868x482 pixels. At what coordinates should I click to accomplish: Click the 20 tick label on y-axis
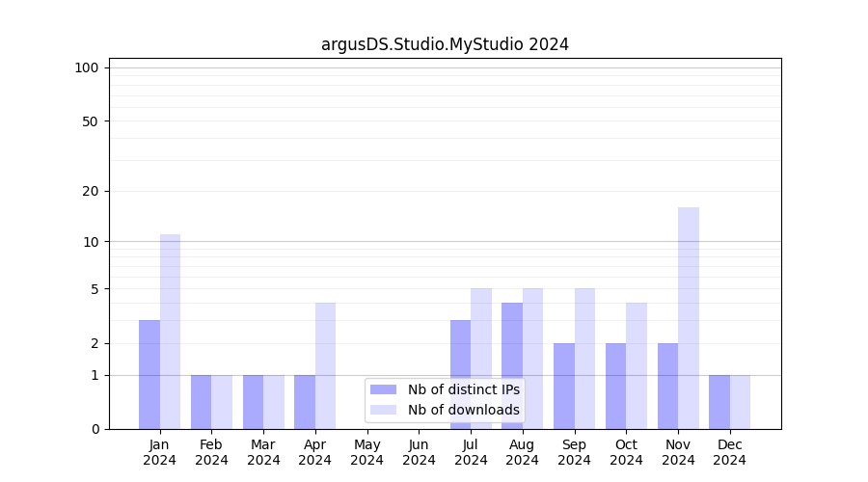tap(91, 191)
